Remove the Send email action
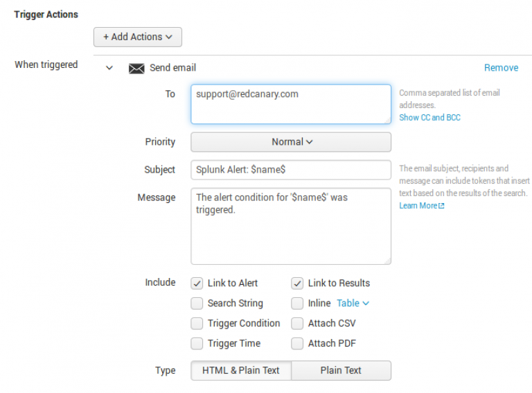This screenshot has height=393, width=532. (x=501, y=68)
